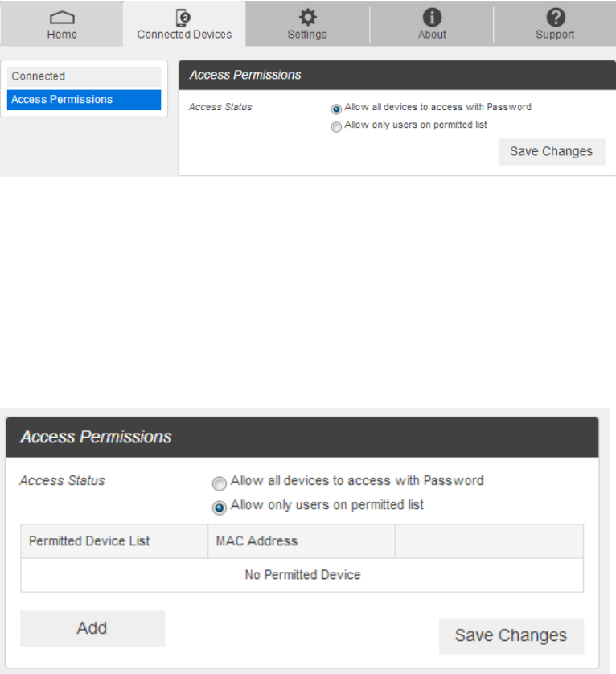The image size is (616, 674).
Task: Click Add to add a permitted device
Action: [x=92, y=629]
